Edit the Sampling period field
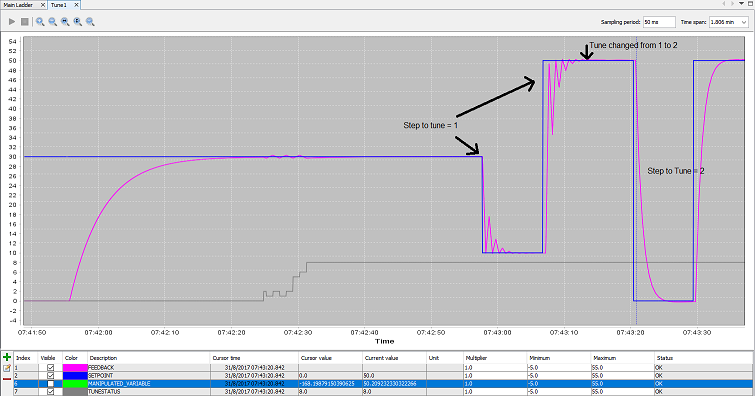The height and width of the screenshot is (396, 755). (659, 22)
